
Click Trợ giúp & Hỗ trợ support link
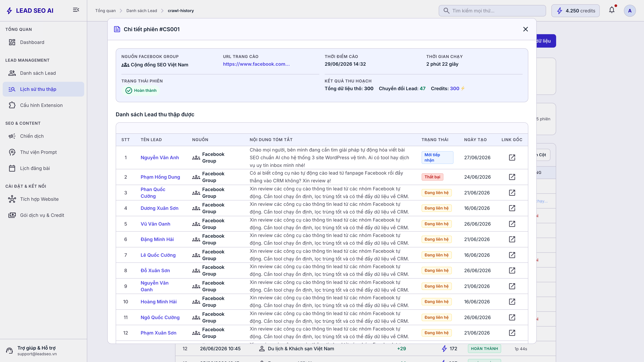[x=37, y=350]
